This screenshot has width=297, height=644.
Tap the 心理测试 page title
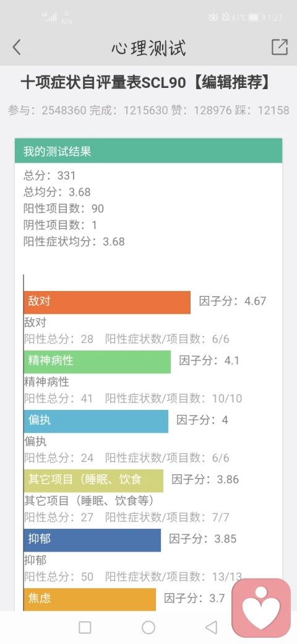[x=148, y=48]
